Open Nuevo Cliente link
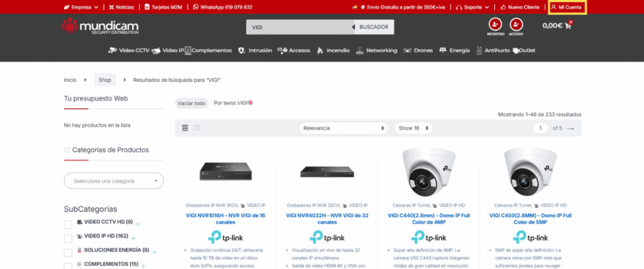Viewport: 644px width, 269px height. (x=520, y=7)
